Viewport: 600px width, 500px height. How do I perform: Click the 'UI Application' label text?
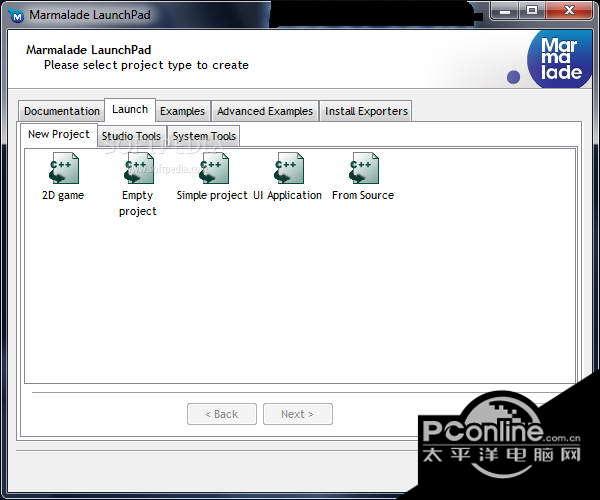tap(287, 195)
